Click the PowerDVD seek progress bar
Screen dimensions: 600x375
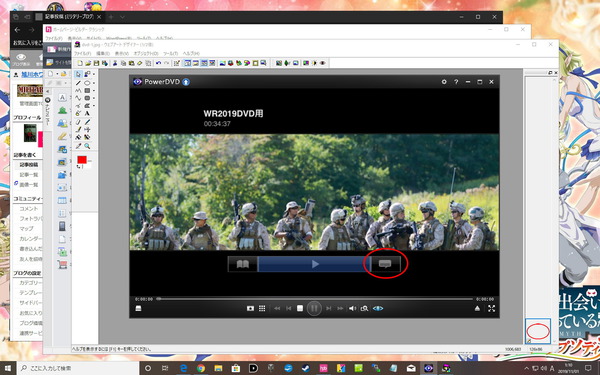[315, 299]
